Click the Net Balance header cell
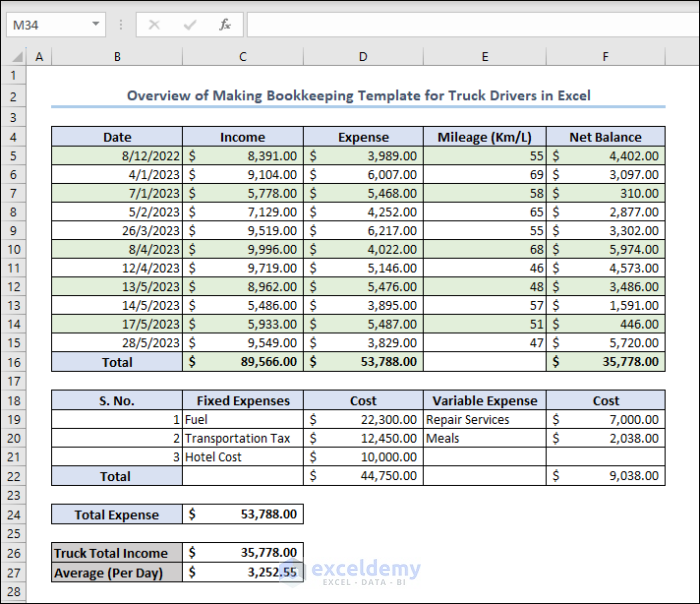Screen dimensions: 700x604 click(x=606, y=137)
